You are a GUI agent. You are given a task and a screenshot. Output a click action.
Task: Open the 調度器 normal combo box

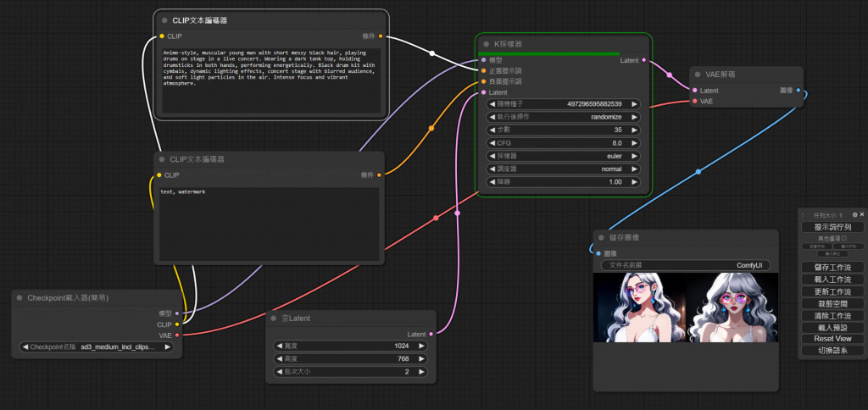(x=563, y=169)
